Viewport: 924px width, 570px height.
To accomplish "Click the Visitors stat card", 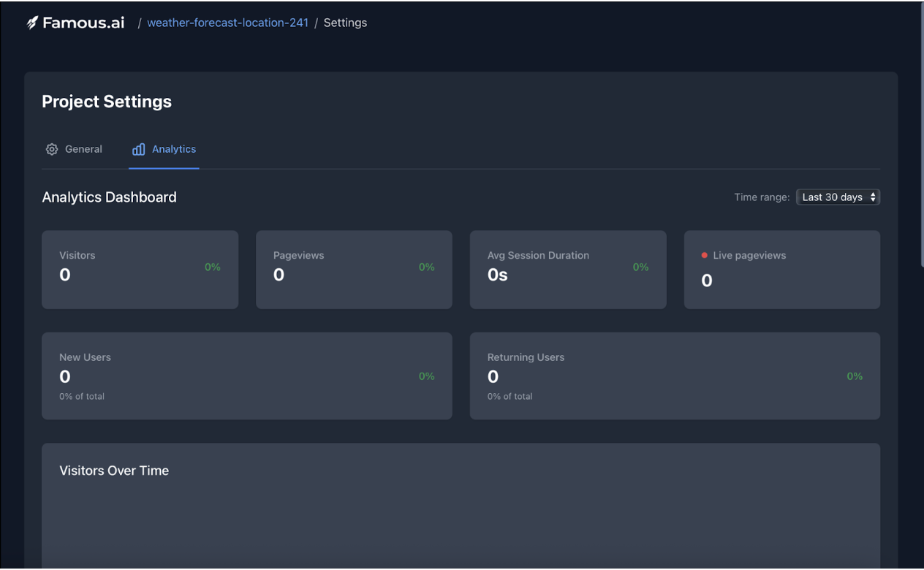I will pos(140,270).
